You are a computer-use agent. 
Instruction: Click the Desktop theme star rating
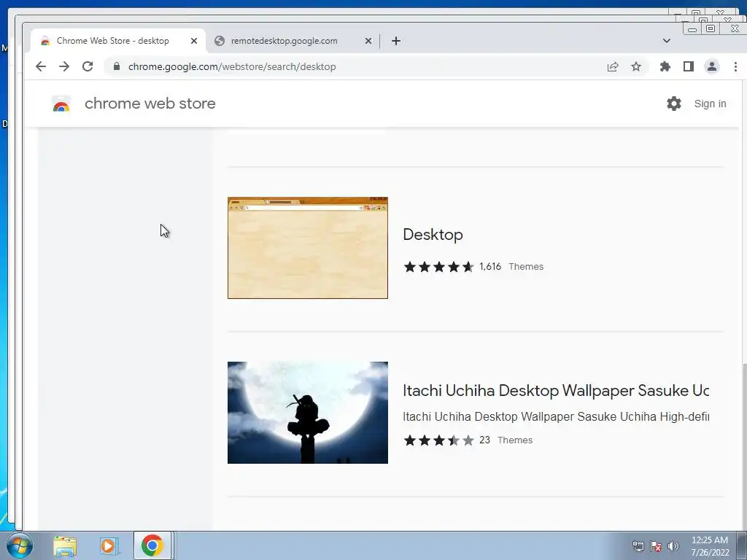coord(438,267)
